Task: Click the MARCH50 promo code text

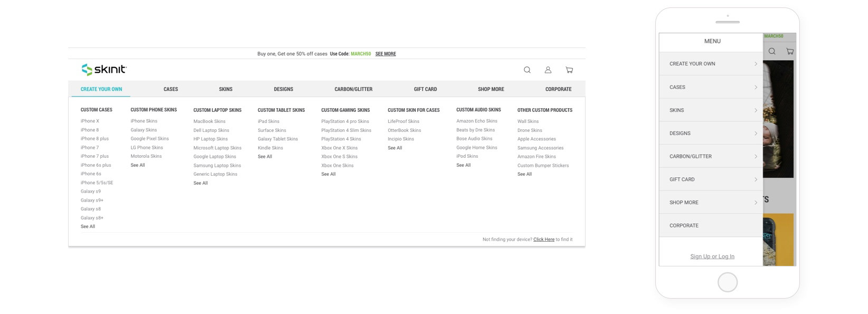Action: [x=361, y=54]
